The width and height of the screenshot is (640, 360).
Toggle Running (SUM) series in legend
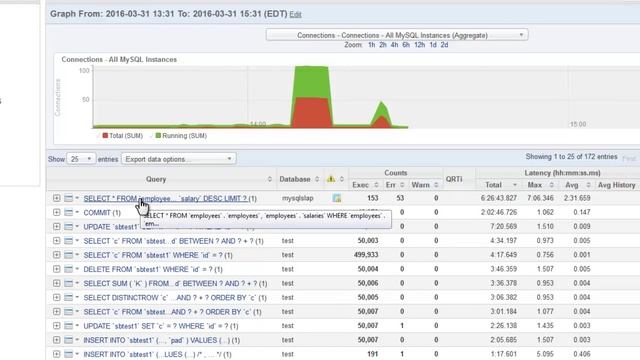[181, 136]
